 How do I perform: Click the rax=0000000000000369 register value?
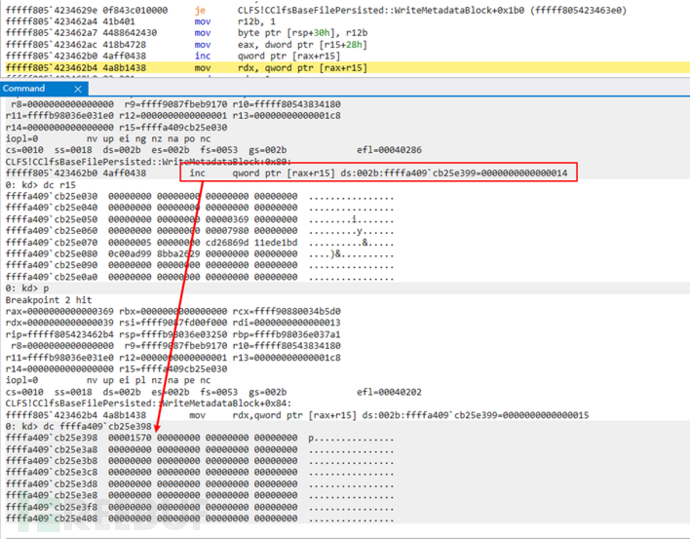[59, 312]
